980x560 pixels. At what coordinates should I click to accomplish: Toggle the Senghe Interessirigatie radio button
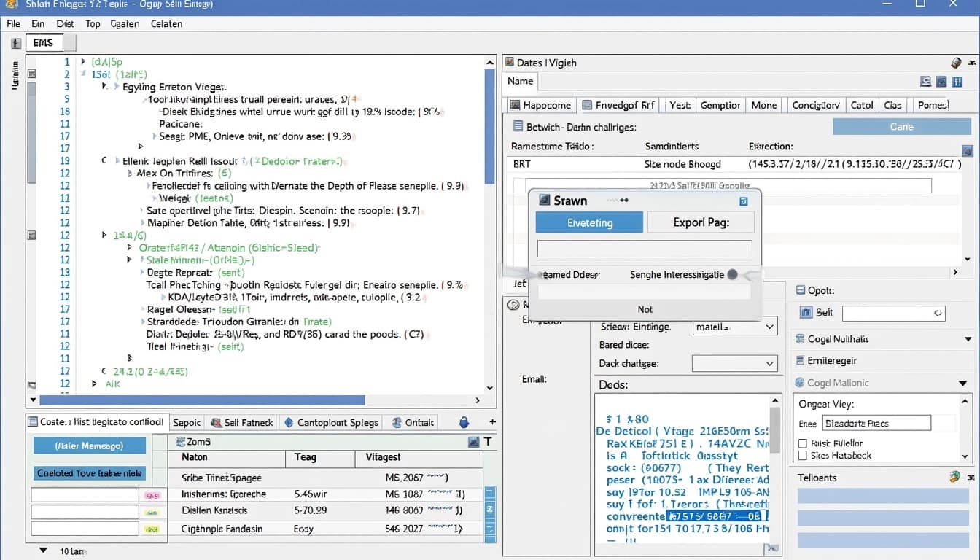tap(732, 275)
